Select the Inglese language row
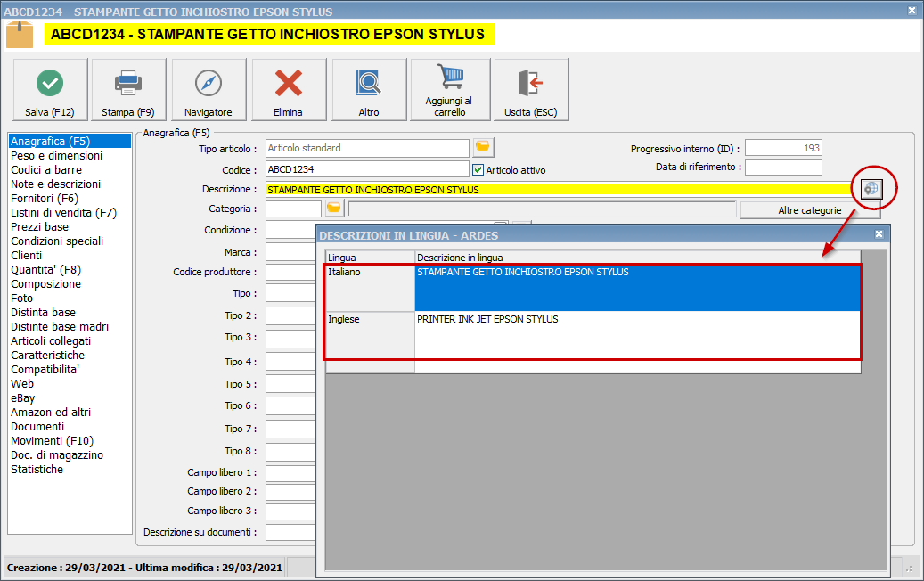Image resolution: width=924 pixels, height=581 pixels. [x=593, y=335]
